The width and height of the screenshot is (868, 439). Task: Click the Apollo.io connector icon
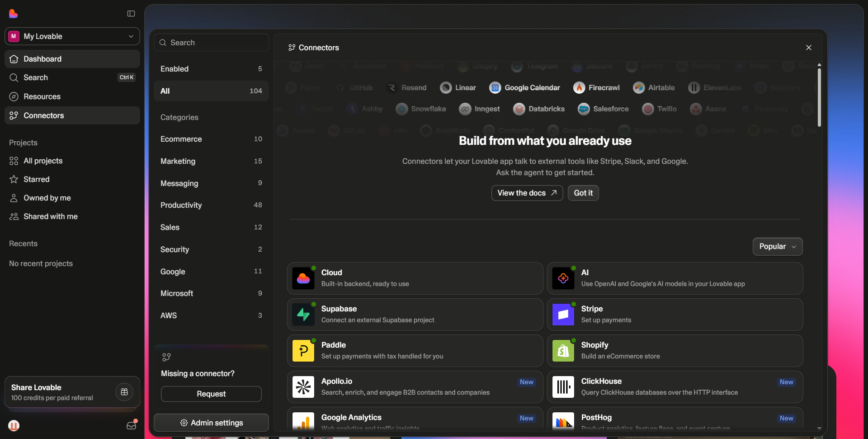pyautogui.click(x=303, y=387)
